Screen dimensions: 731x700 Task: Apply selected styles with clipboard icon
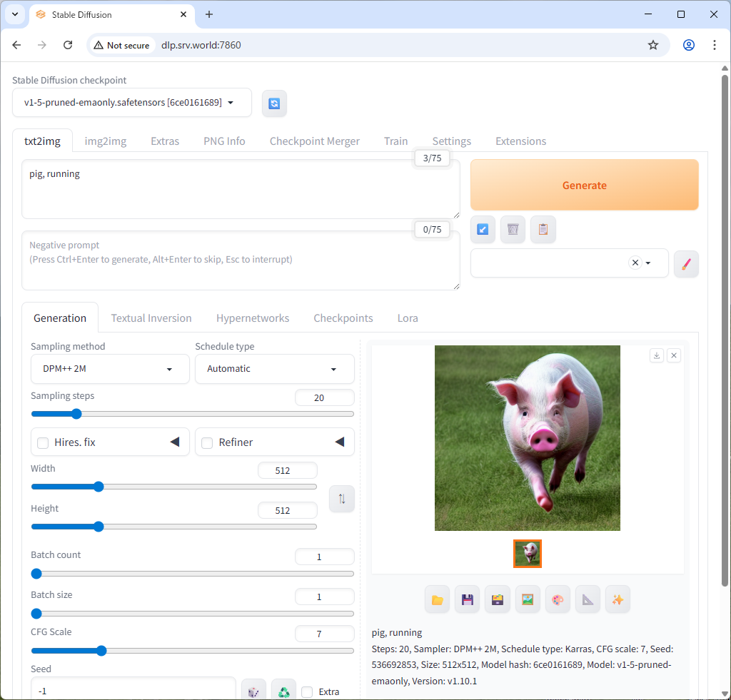543,229
